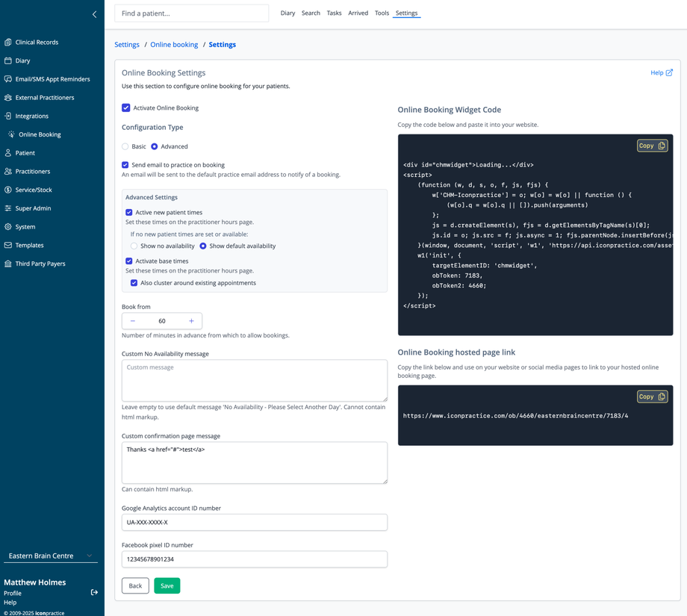This screenshot has width=687, height=616.
Task: Increase Book from minutes with plus
Action: pyautogui.click(x=191, y=321)
